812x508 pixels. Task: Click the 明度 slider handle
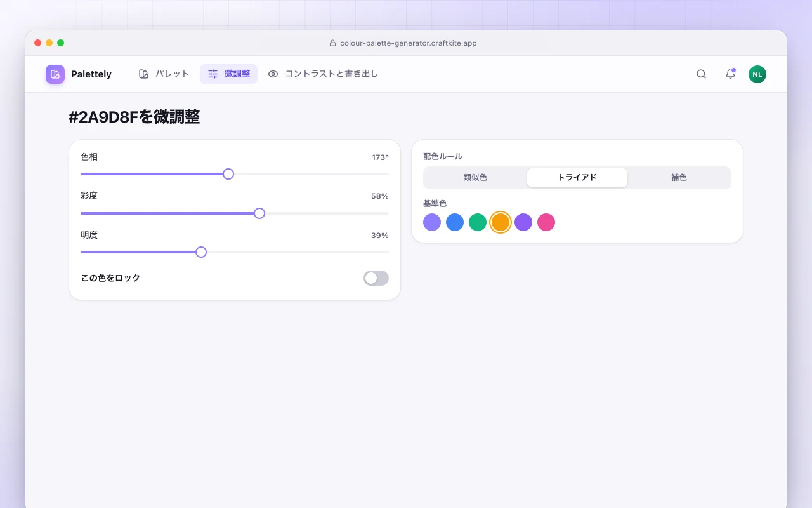pos(201,252)
